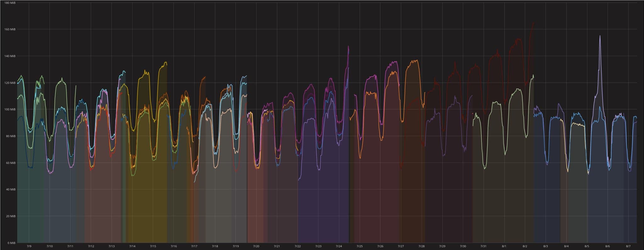Viewport: 644px width, 250px height.
Task: Click the tip of the tall lavender spike
Action: click(600, 36)
